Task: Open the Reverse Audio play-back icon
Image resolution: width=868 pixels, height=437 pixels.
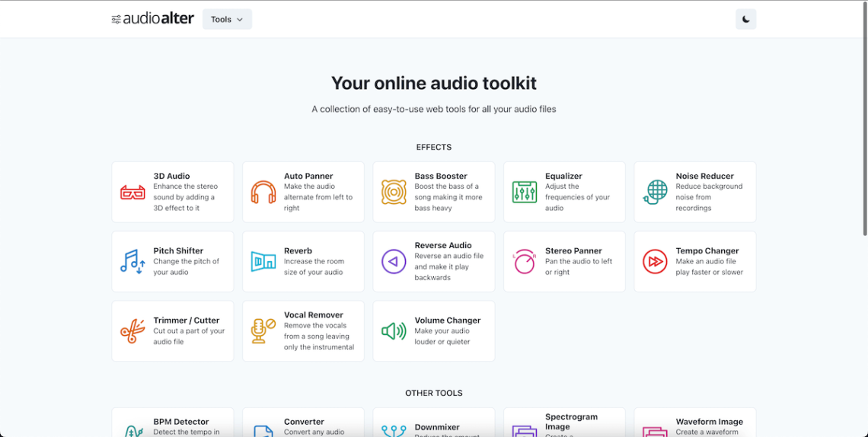Action: [x=394, y=262]
